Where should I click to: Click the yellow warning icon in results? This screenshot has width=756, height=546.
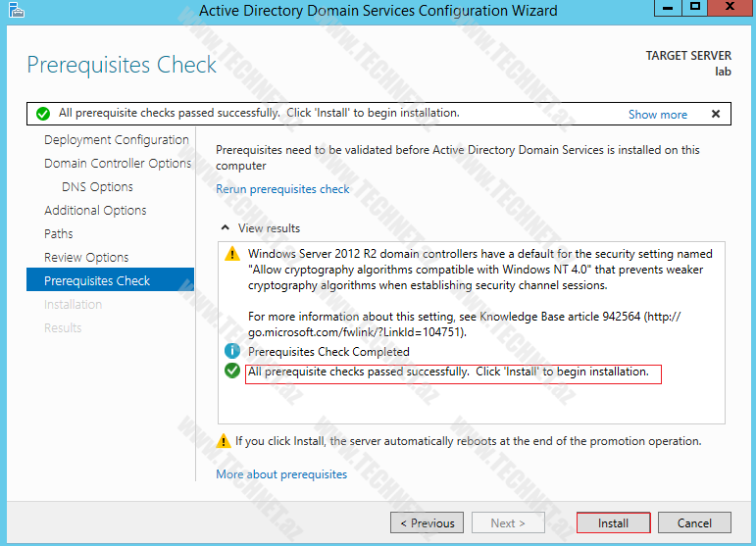click(232, 254)
